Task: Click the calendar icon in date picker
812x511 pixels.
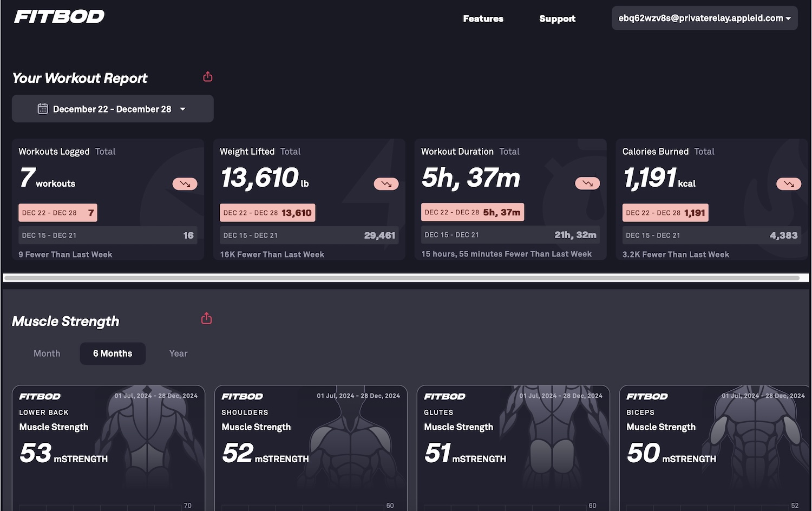Action: 43,109
